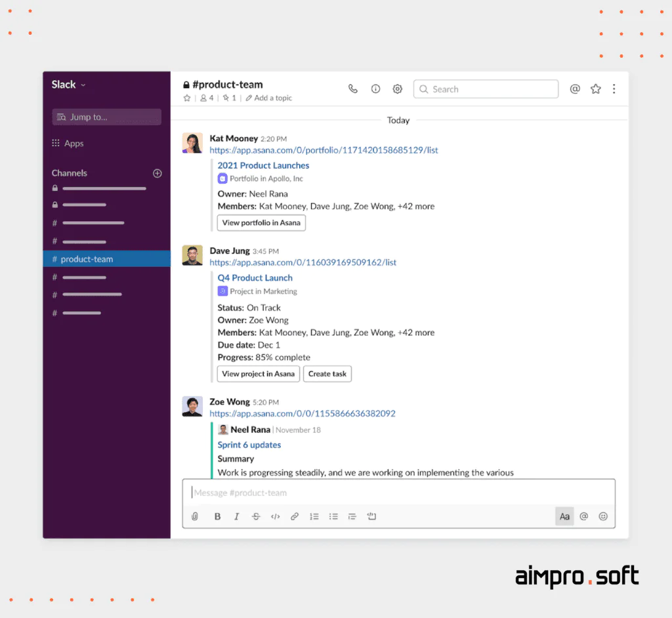Click the Neel Rana author name
Screen dimensions: 672x618
(x=250, y=430)
